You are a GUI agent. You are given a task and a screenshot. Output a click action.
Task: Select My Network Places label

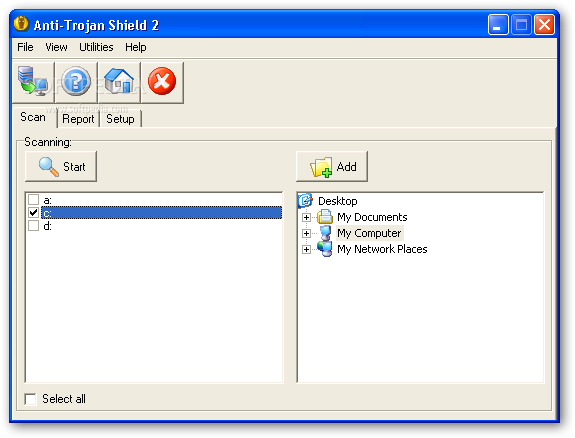pos(382,249)
